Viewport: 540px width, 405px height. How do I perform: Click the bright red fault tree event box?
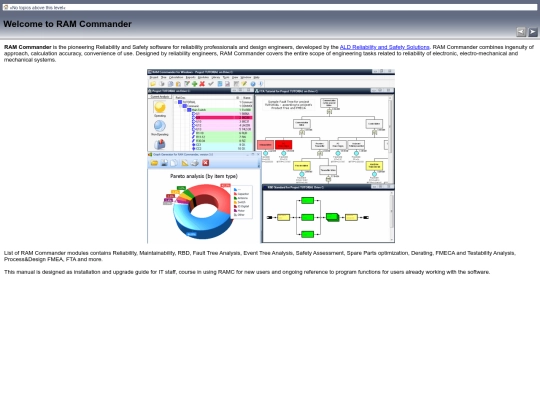(x=284, y=145)
